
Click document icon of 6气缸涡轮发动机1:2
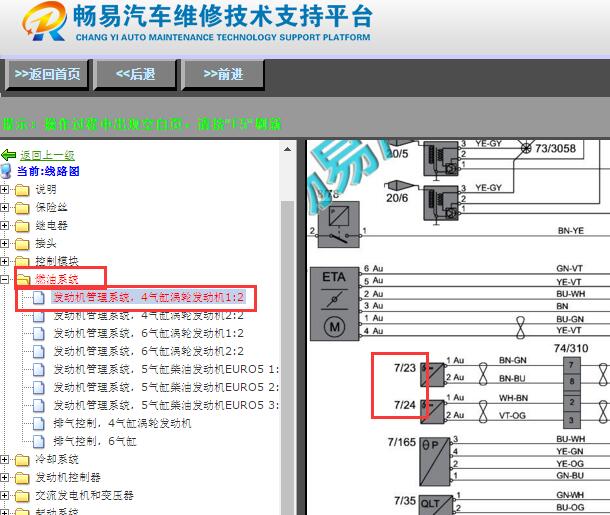click(39, 333)
